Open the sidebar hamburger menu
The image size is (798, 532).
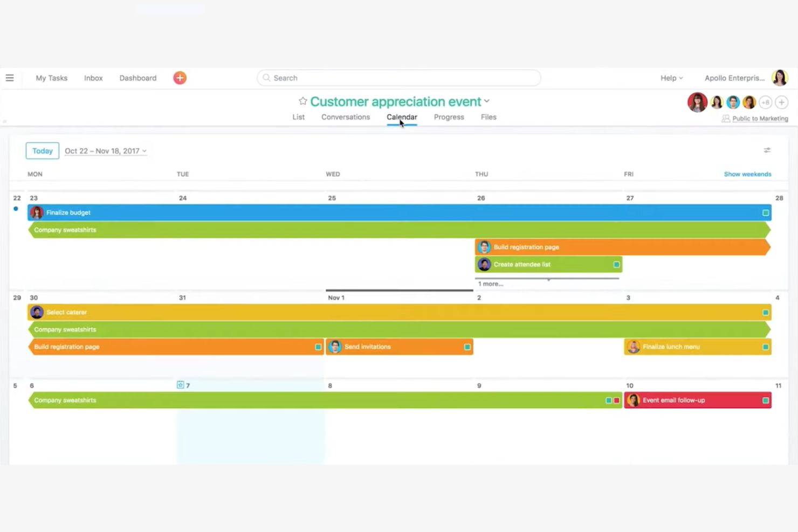tap(10, 78)
